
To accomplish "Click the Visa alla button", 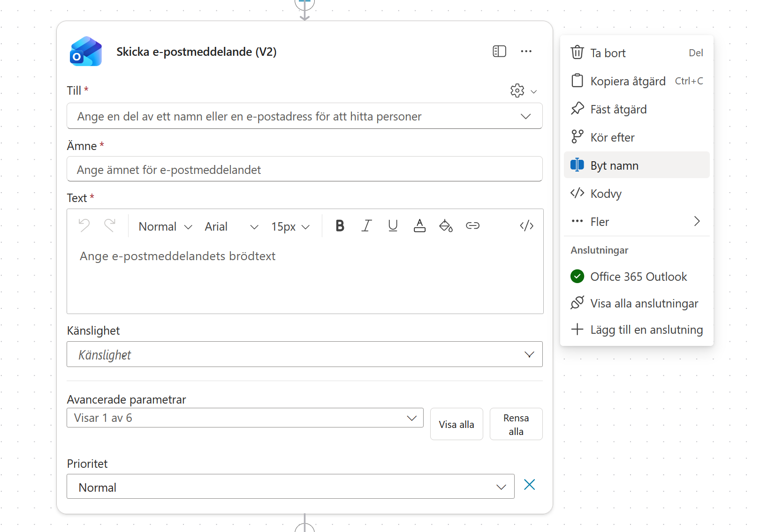I will pos(456,424).
